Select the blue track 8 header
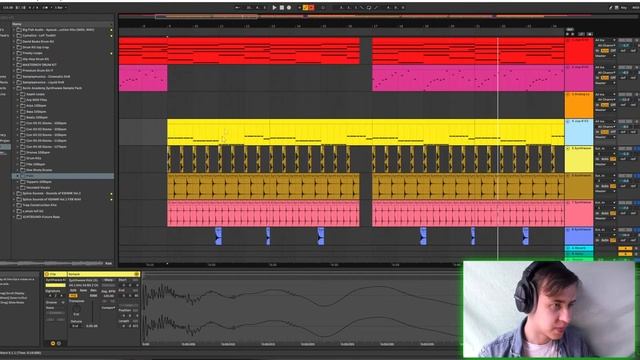This screenshot has height=360, width=640. click(x=579, y=236)
